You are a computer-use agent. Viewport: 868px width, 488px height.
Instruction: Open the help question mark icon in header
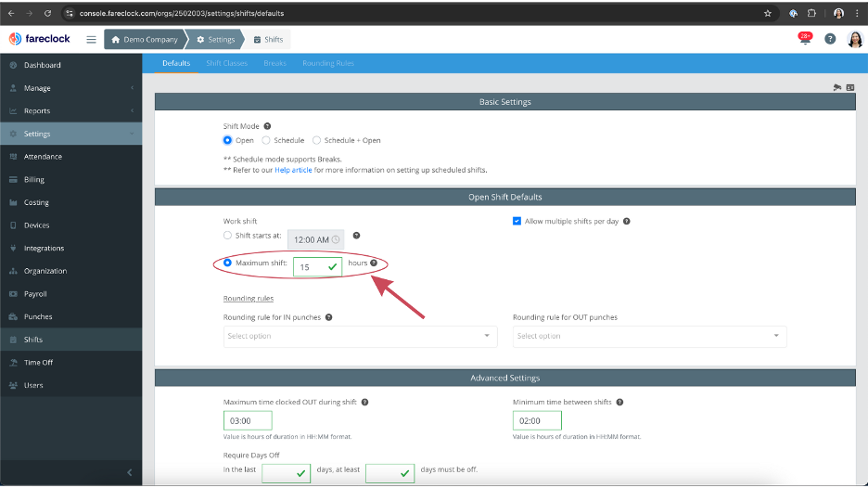point(830,39)
